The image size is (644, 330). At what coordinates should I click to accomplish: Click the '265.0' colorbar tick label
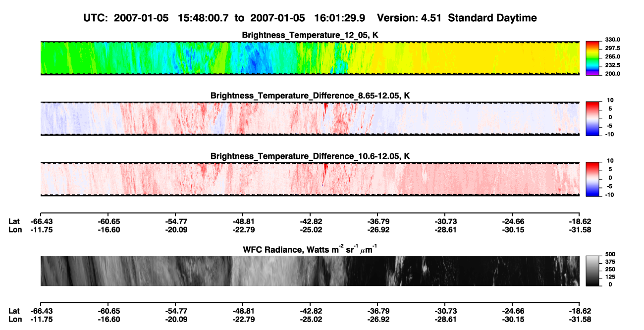pyautogui.click(x=613, y=57)
